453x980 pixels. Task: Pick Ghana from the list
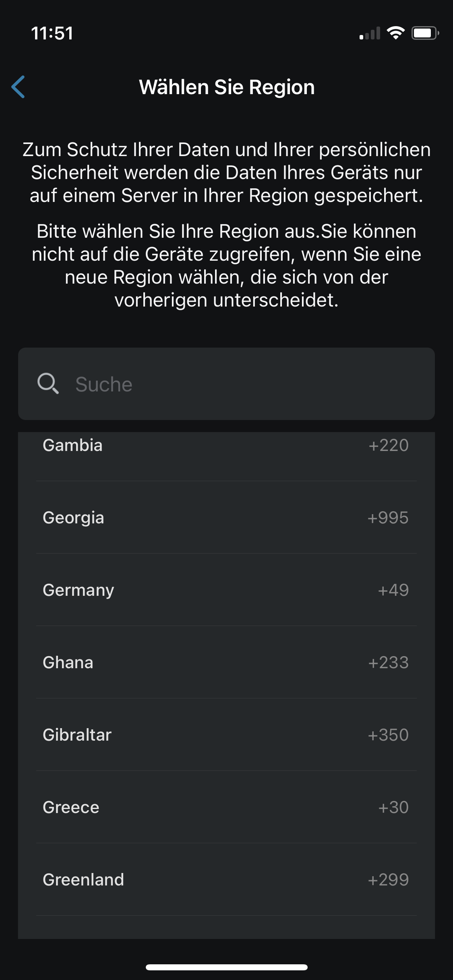pyautogui.click(x=68, y=663)
